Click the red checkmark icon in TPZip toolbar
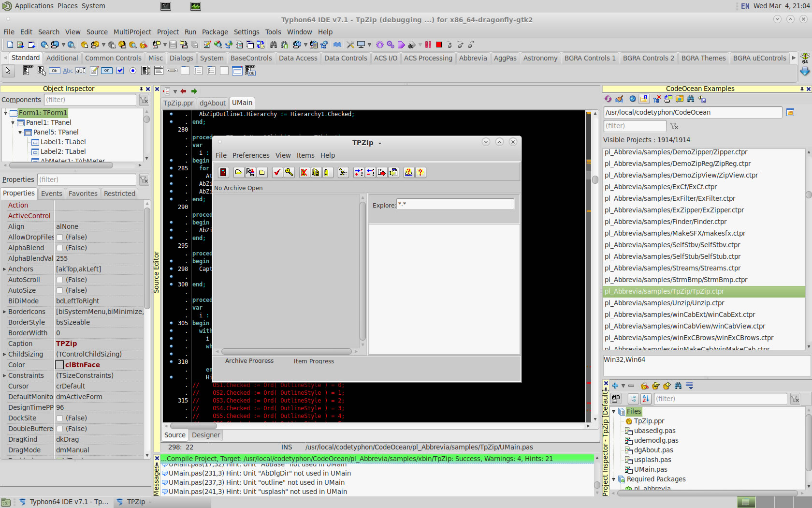Viewport: 812px width, 508px height. coord(277,172)
